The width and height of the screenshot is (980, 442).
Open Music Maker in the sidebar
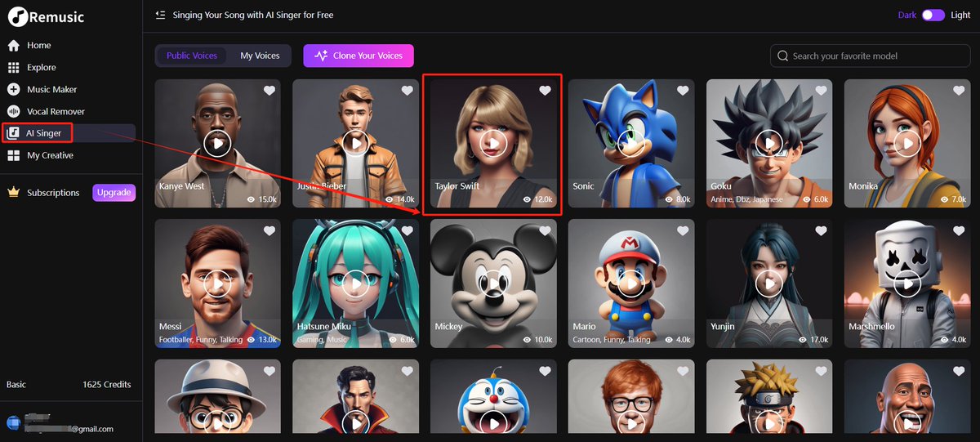51,90
